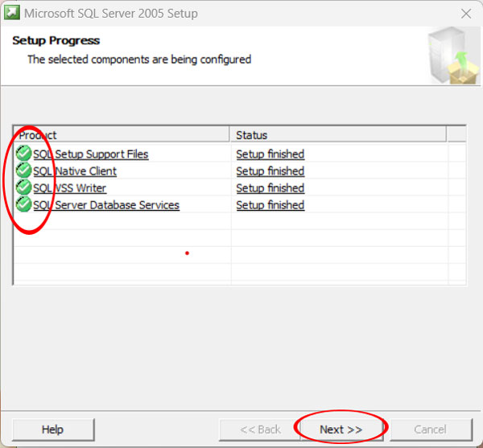Screen dimensions: 483x448
Task: Open SQL Server Database Services product link
Action: pyautogui.click(x=106, y=205)
